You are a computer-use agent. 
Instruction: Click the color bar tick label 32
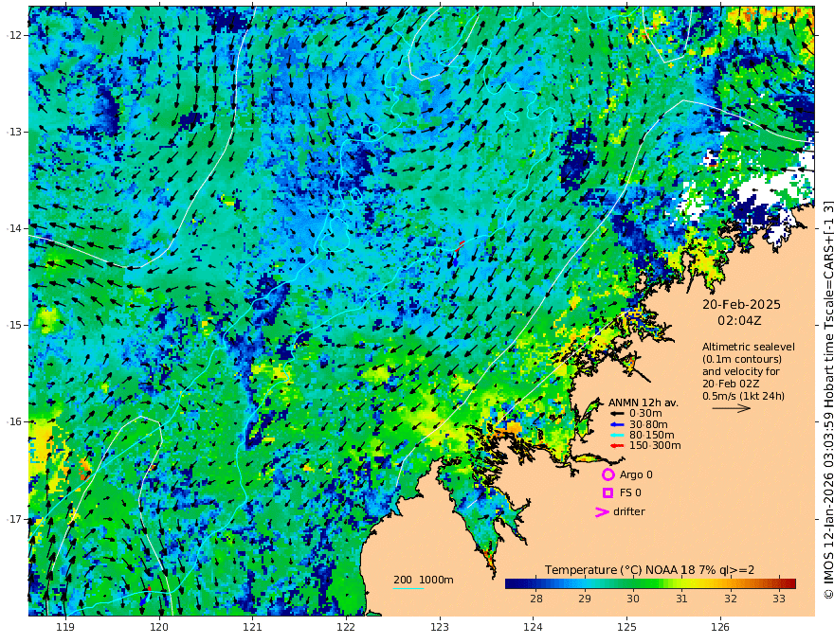coord(731,599)
